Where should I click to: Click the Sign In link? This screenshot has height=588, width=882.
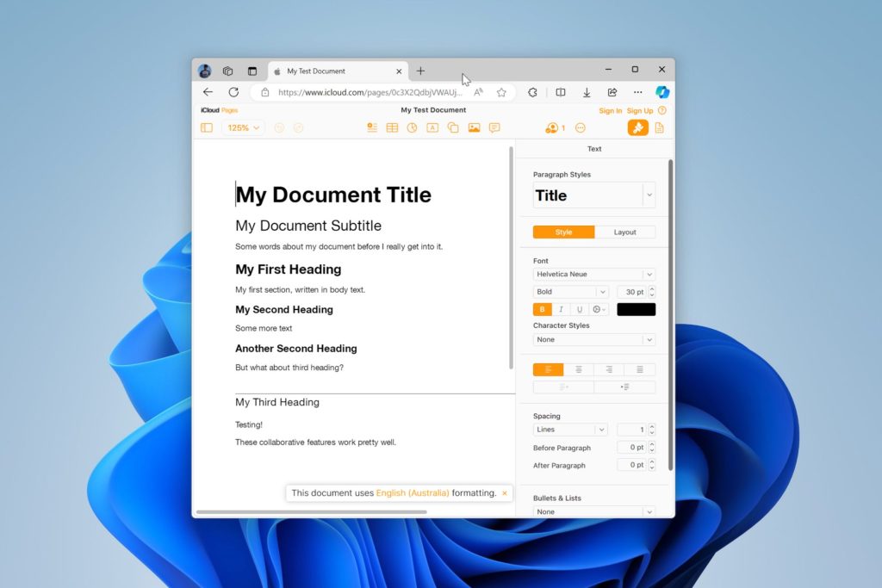(x=611, y=111)
